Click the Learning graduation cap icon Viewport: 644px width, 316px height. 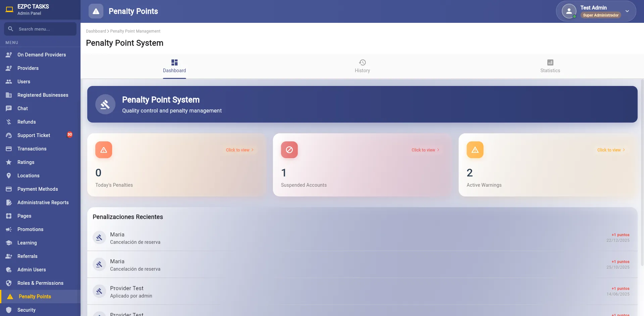pos(9,243)
